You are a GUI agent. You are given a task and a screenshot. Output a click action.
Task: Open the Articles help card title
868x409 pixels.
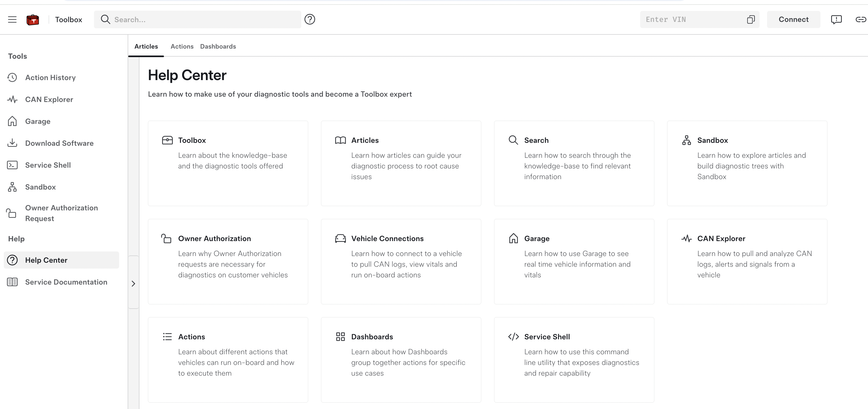(365, 140)
